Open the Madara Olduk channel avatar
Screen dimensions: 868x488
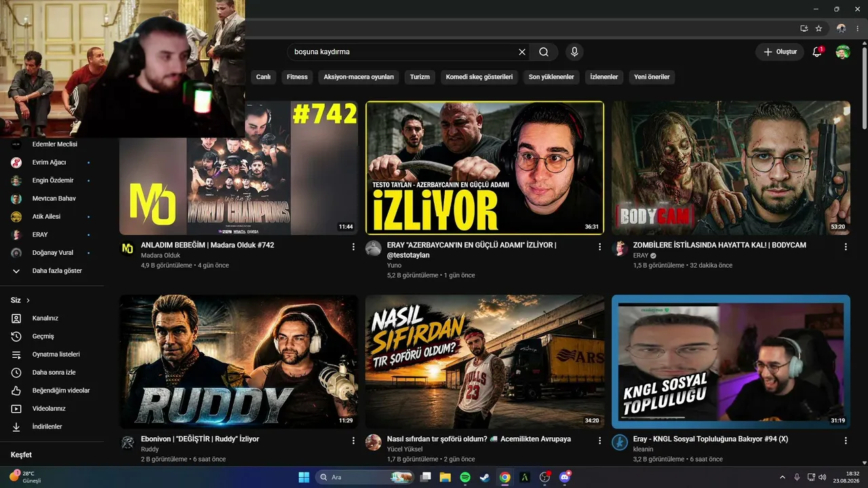point(127,249)
